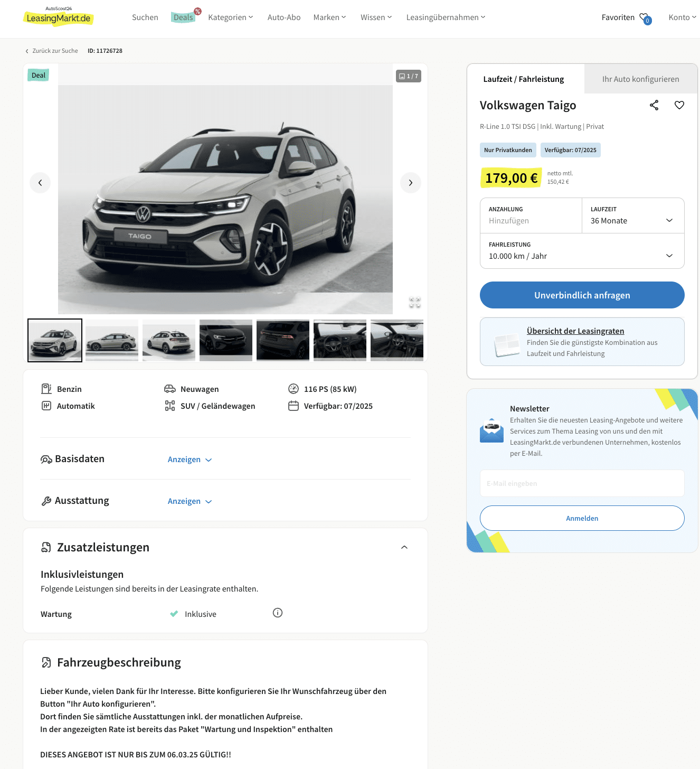Screen dimensions: 700x769
Task: Click the Anmelden newsletter button
Action: tap(582, 518)
